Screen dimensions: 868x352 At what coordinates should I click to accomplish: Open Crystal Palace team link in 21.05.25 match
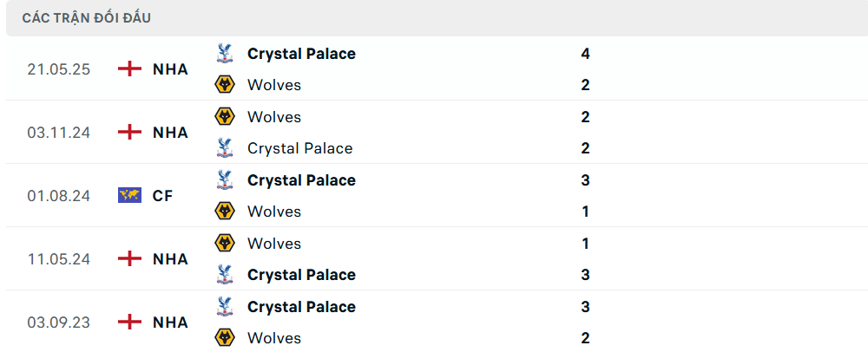tap(301, 54)
